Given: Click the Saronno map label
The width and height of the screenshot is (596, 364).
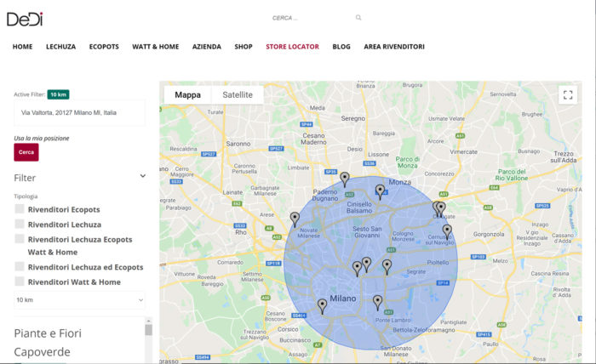Looking at the screenshot, I should coord(238,144).
